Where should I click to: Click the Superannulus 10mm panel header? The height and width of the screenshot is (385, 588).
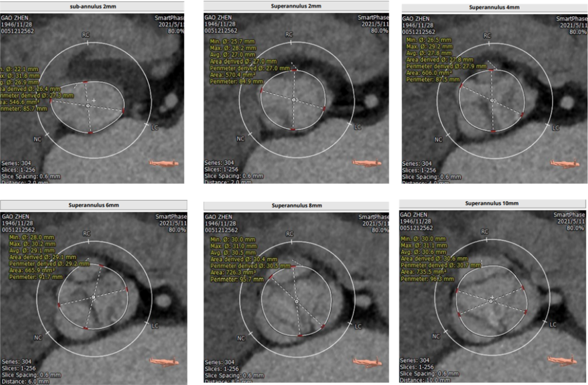click(x=491, y=204)
